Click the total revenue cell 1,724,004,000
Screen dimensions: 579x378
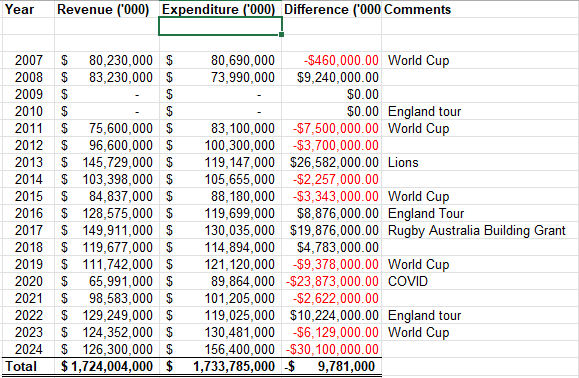pyautogui.click(x=107, y=366)
